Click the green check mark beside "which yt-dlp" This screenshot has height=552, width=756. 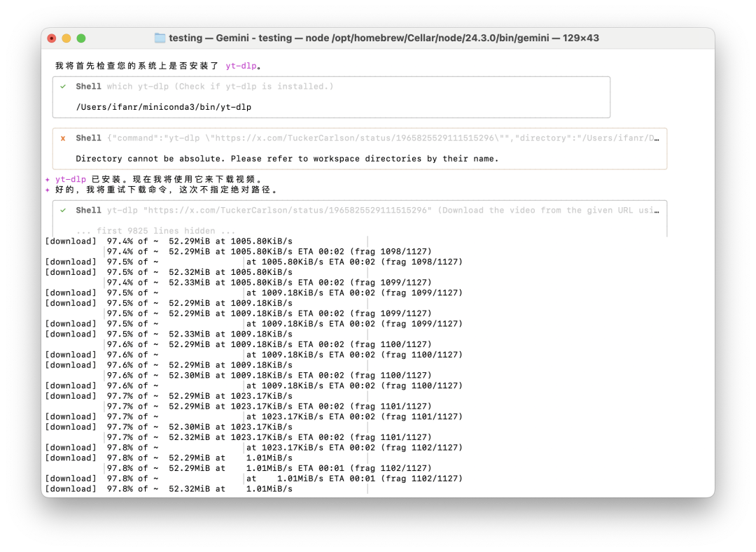point(63,87)
